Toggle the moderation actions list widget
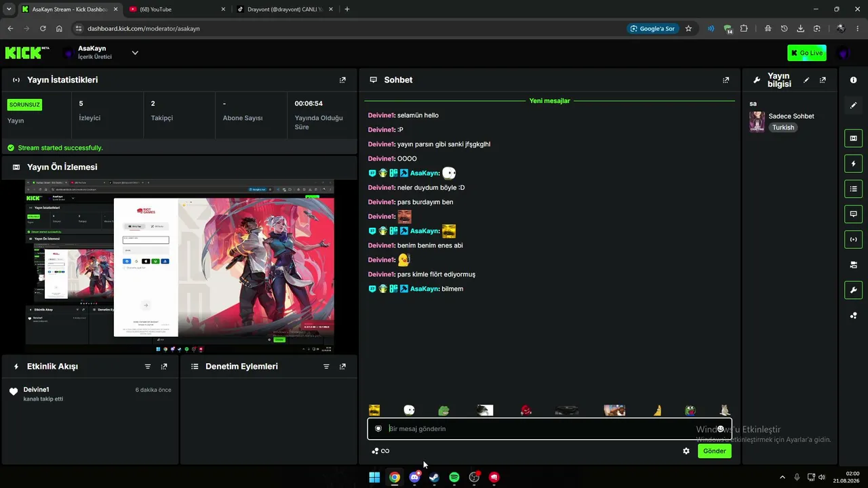Viewport: 868px width, 488px height. (853, 188)
